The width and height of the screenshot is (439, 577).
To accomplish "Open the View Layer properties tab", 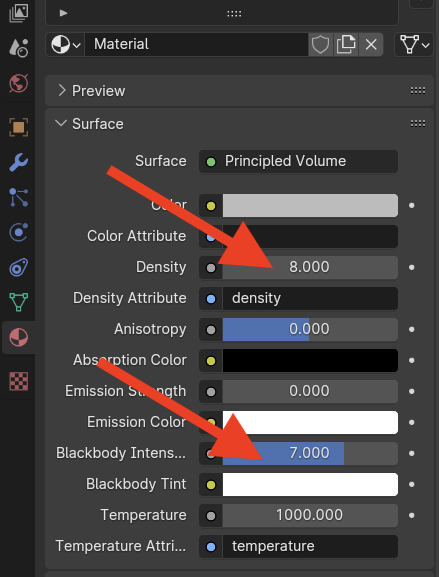I will [x=18, y=12].
